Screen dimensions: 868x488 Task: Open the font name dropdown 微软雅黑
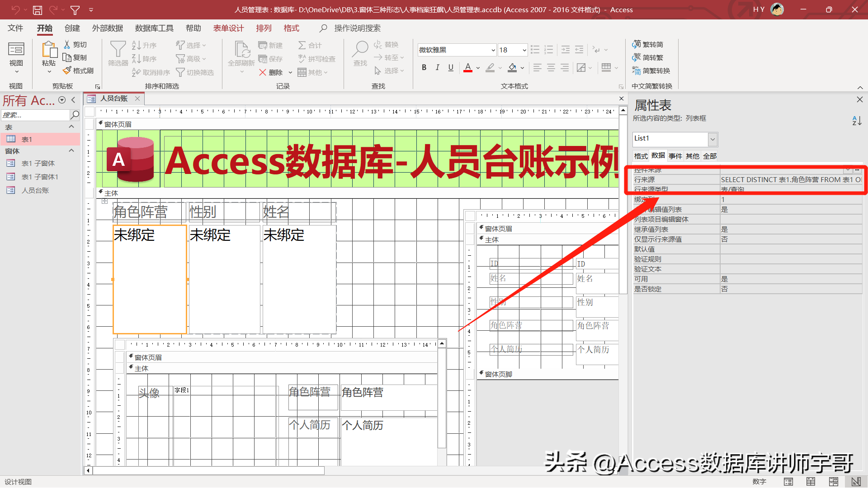click(x=493, y=50)
